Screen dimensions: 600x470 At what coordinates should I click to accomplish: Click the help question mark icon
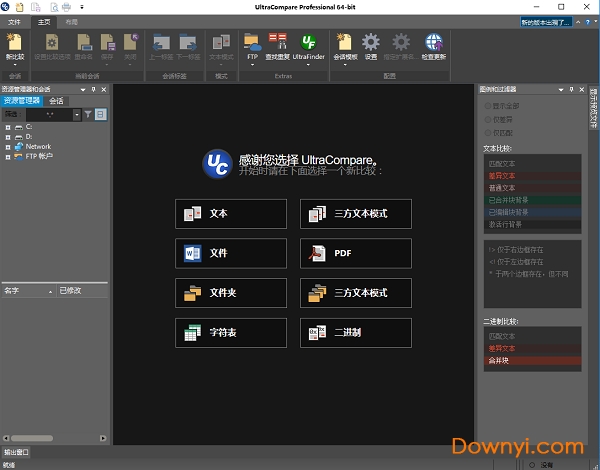pos(588,22)
